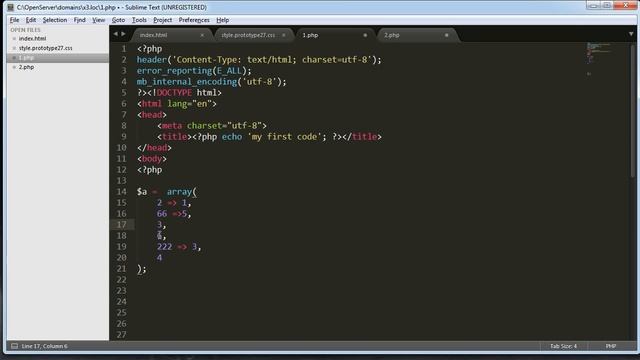Screen dimensions: 640x360
Task: Click Line 17, Column 6 status text
Action: tap(44, 346)
